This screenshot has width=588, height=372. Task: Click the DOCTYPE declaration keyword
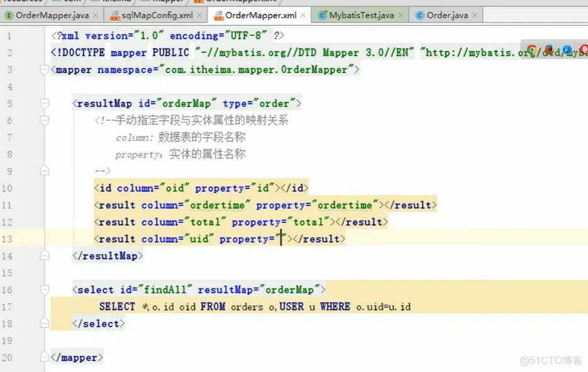coord(80,52)
